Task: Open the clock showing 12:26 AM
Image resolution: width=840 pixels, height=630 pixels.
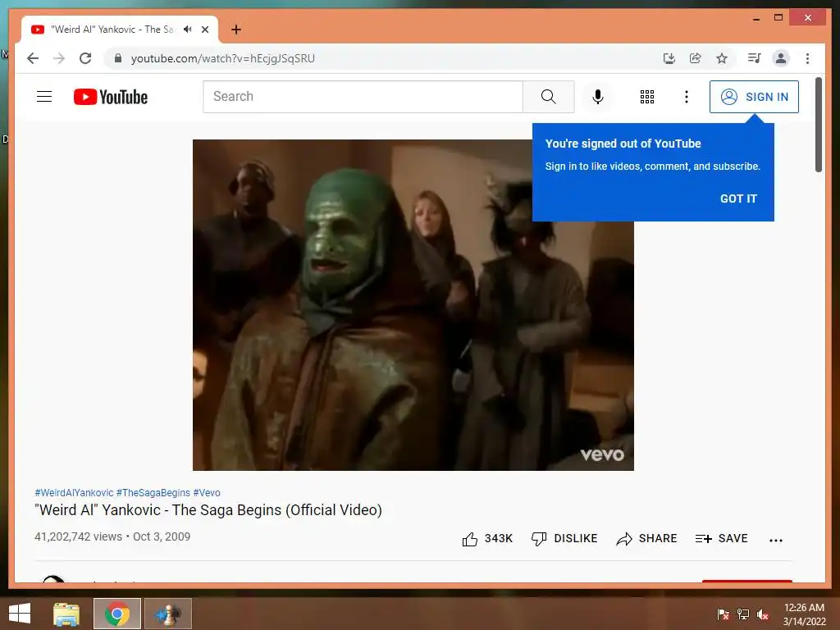Action: 804,614
